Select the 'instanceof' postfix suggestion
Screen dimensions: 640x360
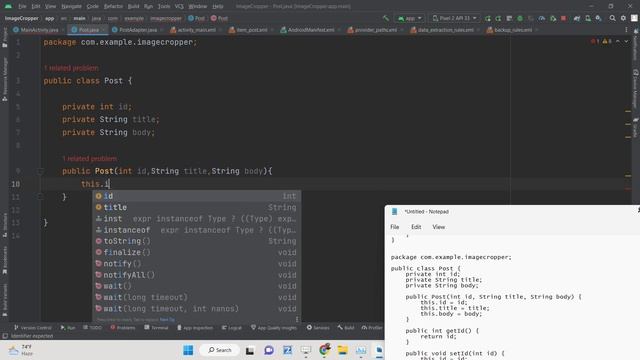pyautogui.click(x=197, y=230)
